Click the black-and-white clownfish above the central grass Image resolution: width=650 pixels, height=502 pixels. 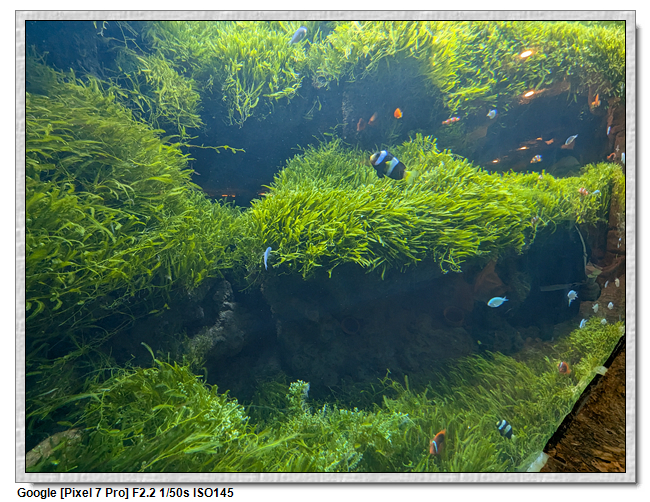(x=387, y=164)
